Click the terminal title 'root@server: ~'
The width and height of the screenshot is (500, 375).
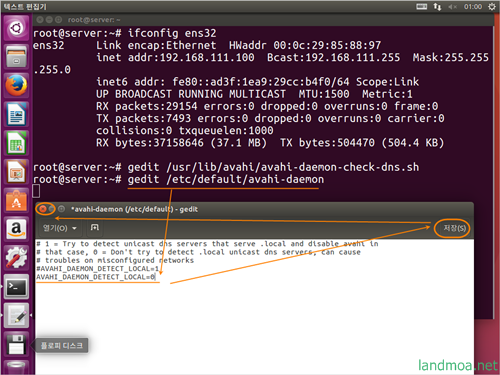tap(94, 20)
